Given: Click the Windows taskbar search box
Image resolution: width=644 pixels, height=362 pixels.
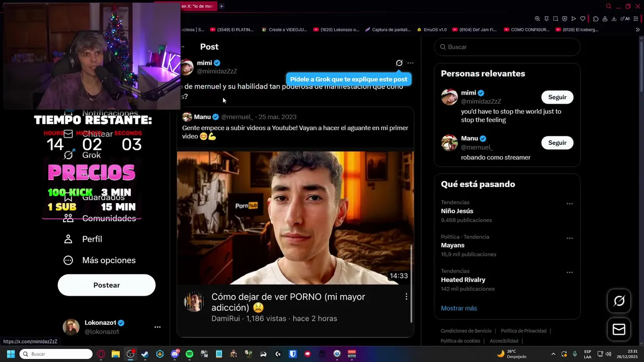Looking at the screenshot, I should click(x=56, y=354).
